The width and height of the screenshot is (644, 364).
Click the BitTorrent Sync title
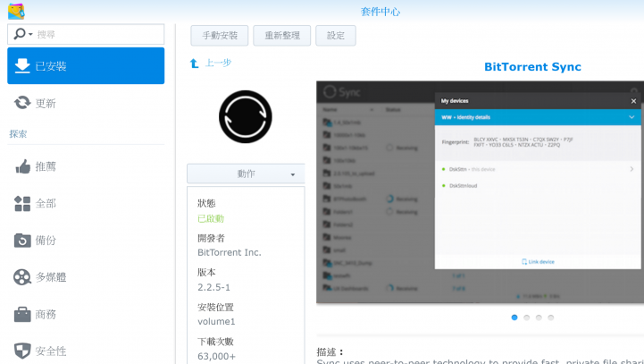(532, 67)
